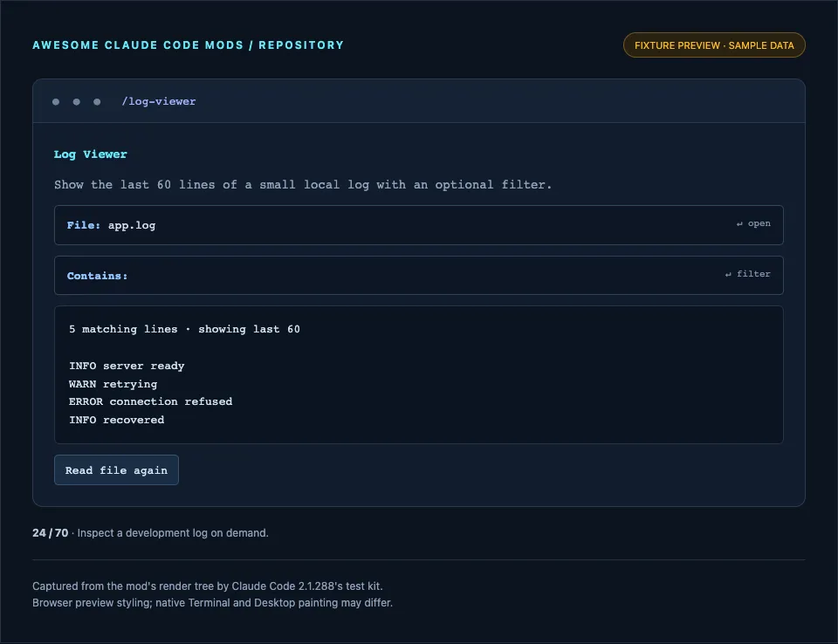Click the middle window dot in the title bar
Image resolution: width=838 pixels, height=644 pixels.
point(77,101)
